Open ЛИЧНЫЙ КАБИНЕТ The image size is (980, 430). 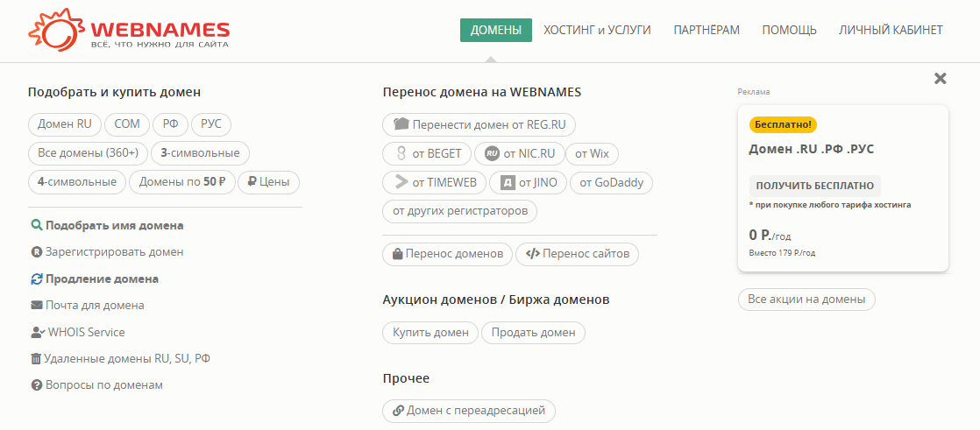[x=891, y=30]
